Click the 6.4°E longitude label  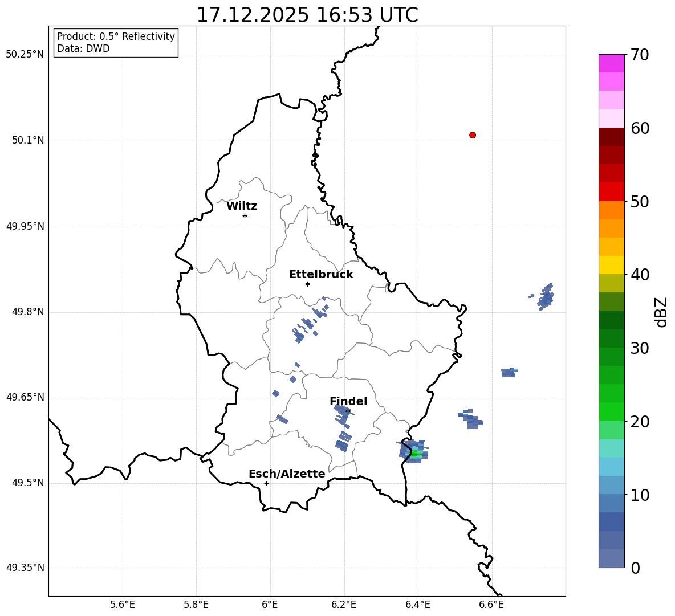pos(417,605)
